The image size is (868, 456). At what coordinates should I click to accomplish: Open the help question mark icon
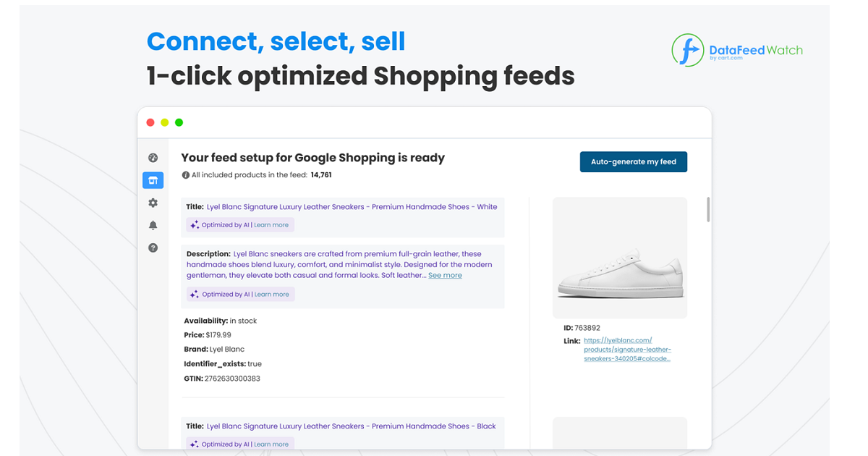pyautogui.click(x=153, y=248)
